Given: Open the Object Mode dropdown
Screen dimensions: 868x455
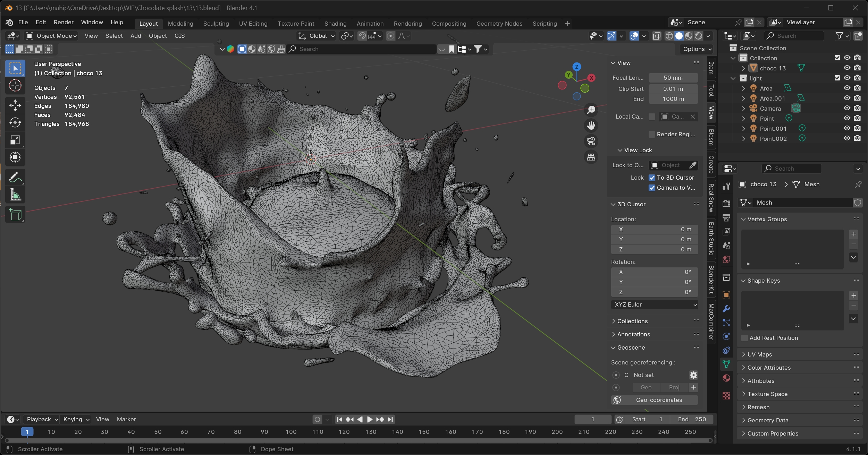Looking at the screenshot, I should [x=51, y=36].
